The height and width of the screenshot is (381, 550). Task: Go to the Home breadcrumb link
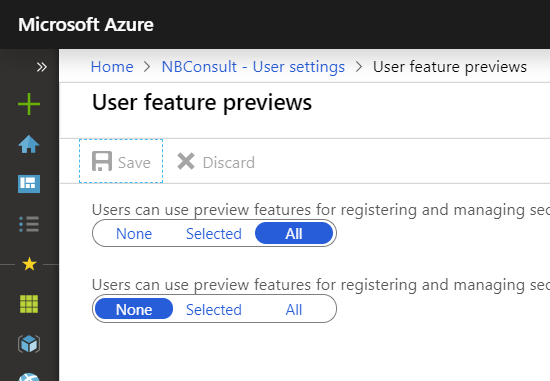[112, 67]
